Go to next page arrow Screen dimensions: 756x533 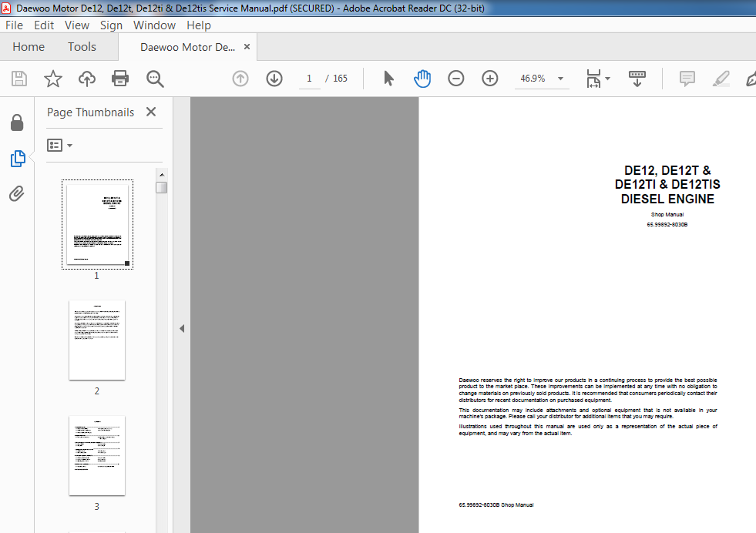tap(274, 79)
